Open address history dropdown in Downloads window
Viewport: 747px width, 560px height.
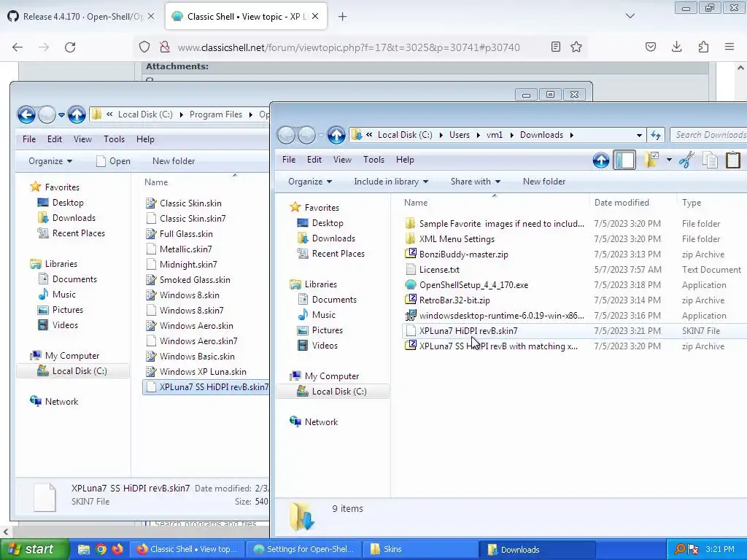coord(639,135)
